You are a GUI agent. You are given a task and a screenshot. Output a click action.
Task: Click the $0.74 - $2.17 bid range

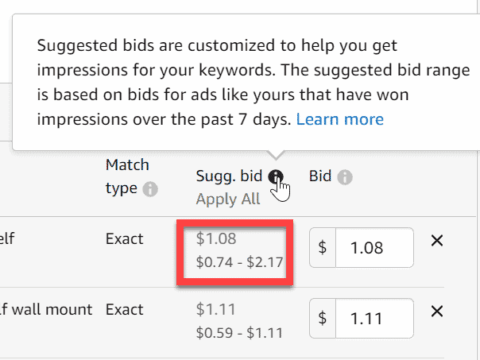click(239, 262)
